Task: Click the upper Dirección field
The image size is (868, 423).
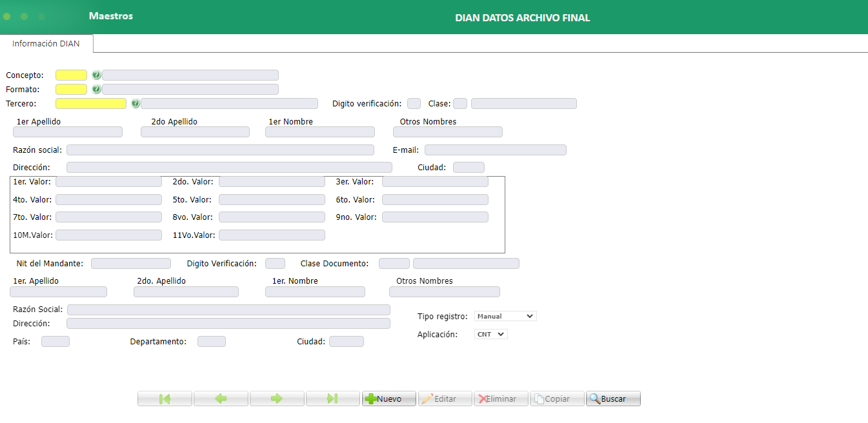Action: (229, 168)
